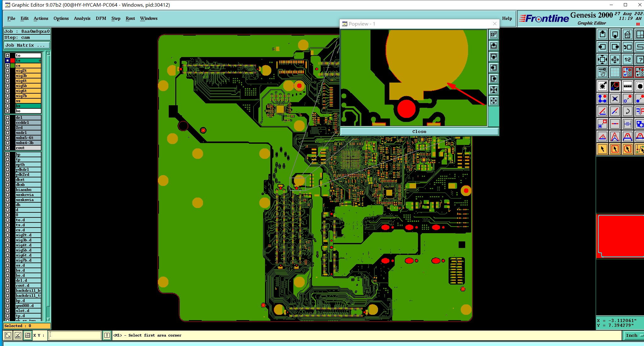Select the rotate feature tool icon
Viewport: 644px width, 346px height.
pos(627,111)
